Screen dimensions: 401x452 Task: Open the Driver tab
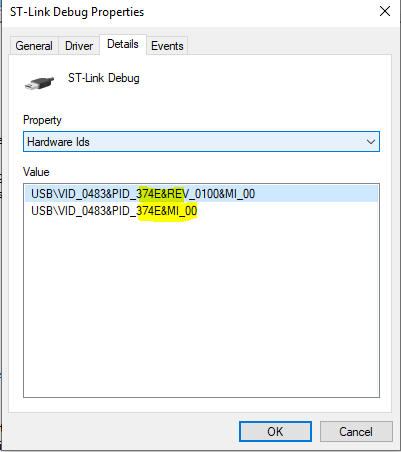(x=79, y=46)
